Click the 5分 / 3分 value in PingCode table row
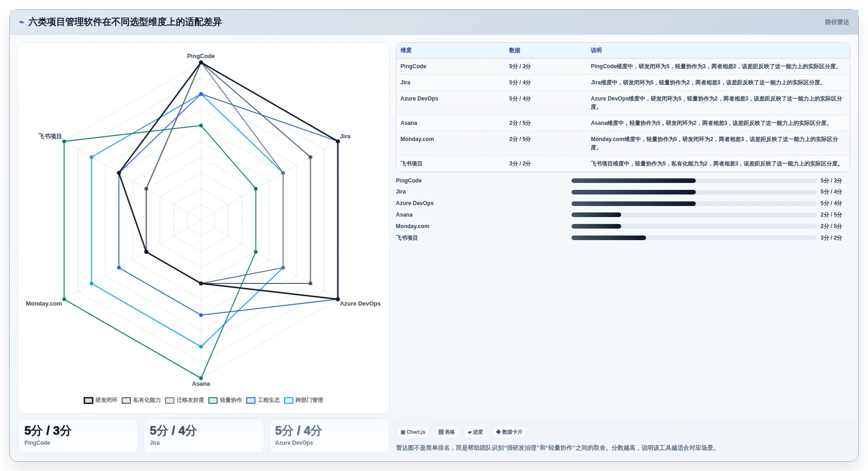This screenshot has height=471, width=868. pos(520,66)
